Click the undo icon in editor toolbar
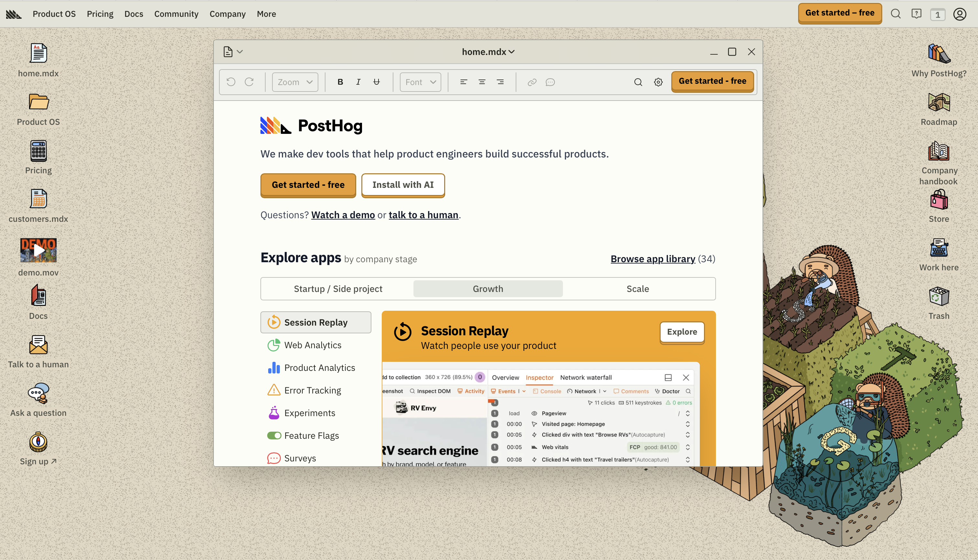This screenshot has width=978, height=560. coord(231,82)
